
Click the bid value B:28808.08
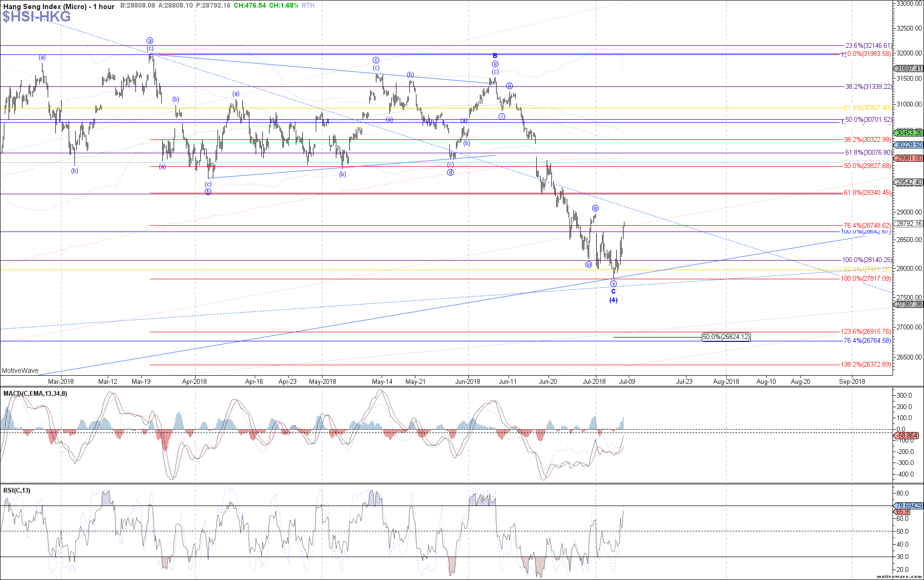coord(137,5)
